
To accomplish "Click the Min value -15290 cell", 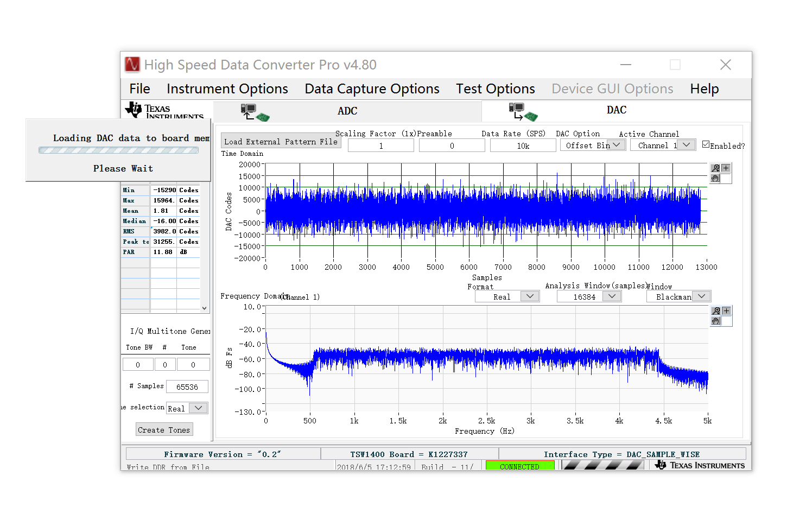I will click(x=164, y=190).
